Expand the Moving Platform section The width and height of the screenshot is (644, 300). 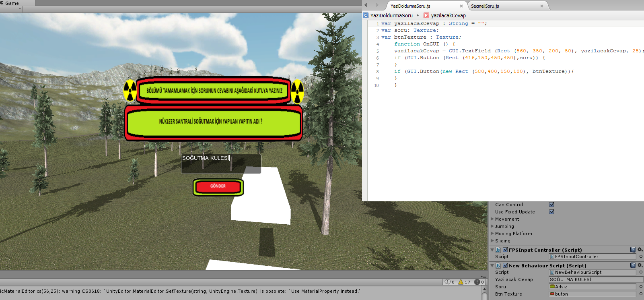[x=492, y=234]
